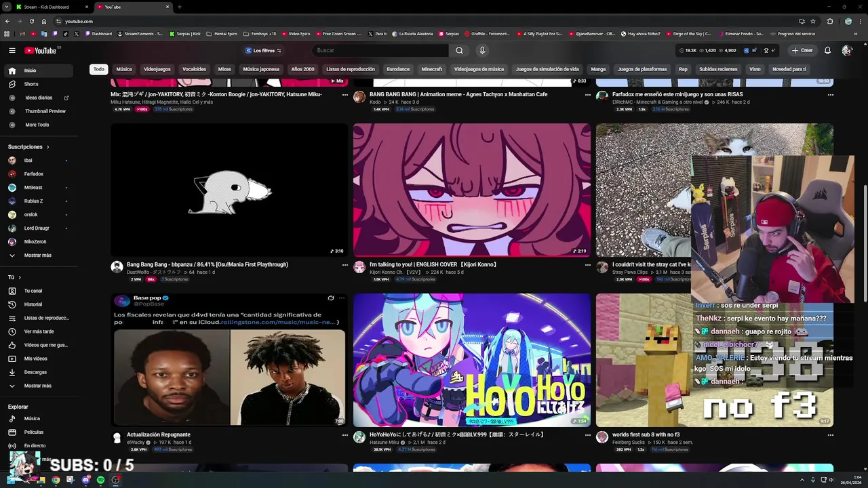868x488 pixels.
Task: Click the YouTube logo
Action: 42,50
